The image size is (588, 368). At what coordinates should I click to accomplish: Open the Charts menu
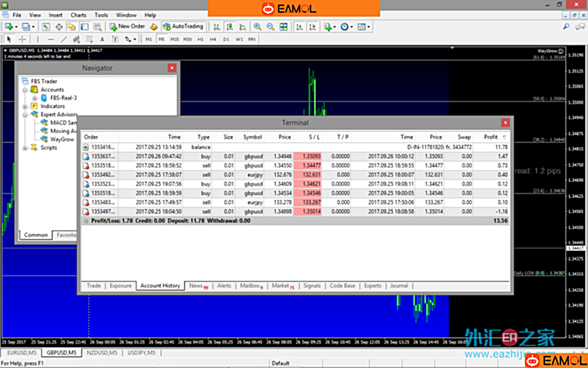[79, 15]
